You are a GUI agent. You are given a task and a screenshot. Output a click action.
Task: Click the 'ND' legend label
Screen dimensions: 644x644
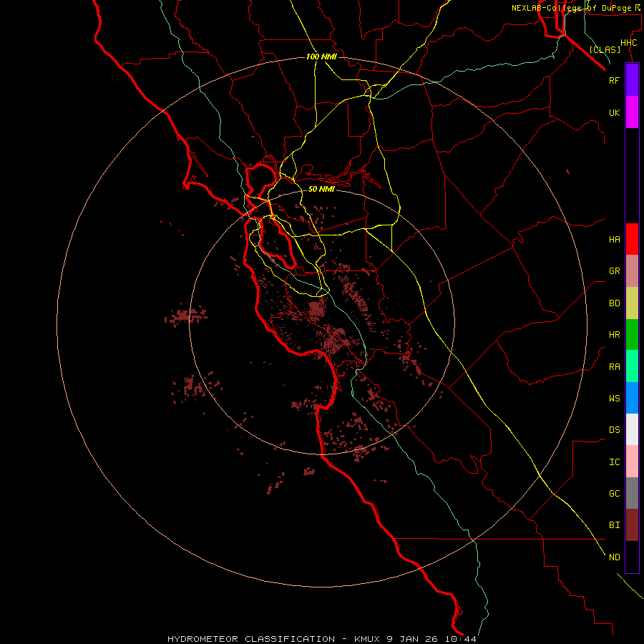[x=614, y=557]
